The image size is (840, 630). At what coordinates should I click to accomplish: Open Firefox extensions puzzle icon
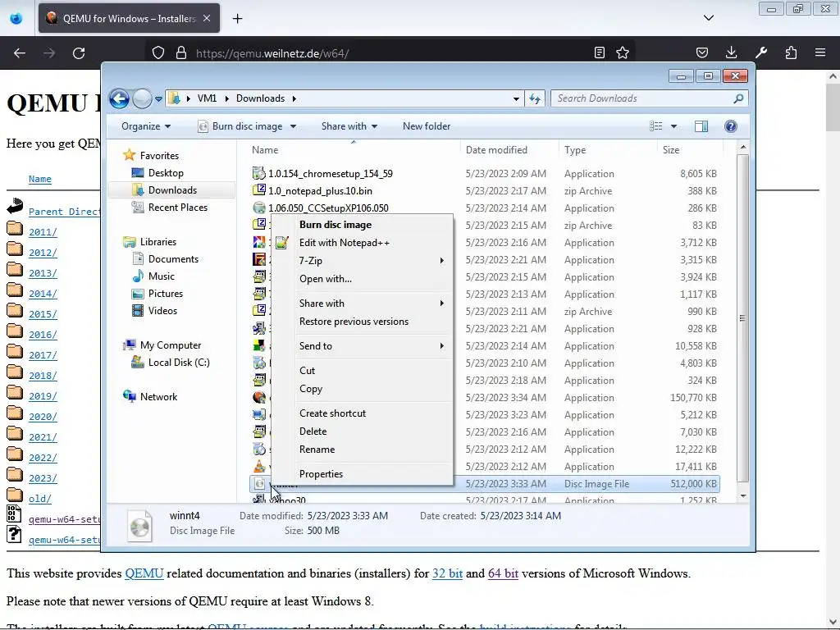click(x=791, y=52)
